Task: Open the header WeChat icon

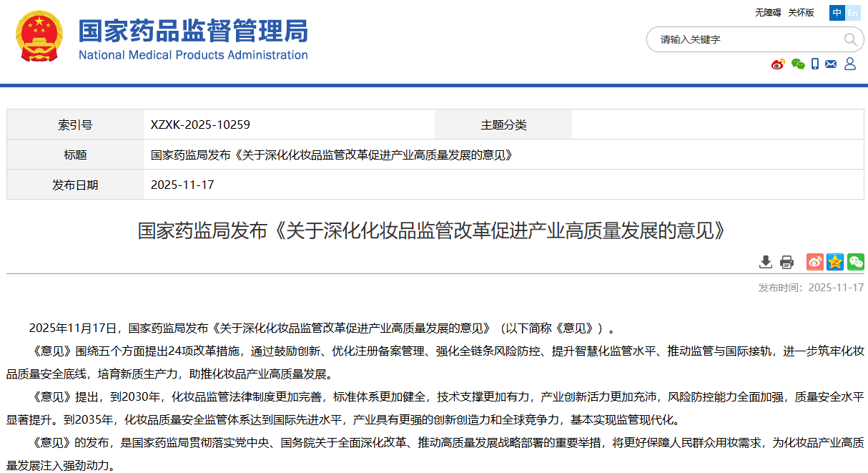Action: (x=798, y=64)
